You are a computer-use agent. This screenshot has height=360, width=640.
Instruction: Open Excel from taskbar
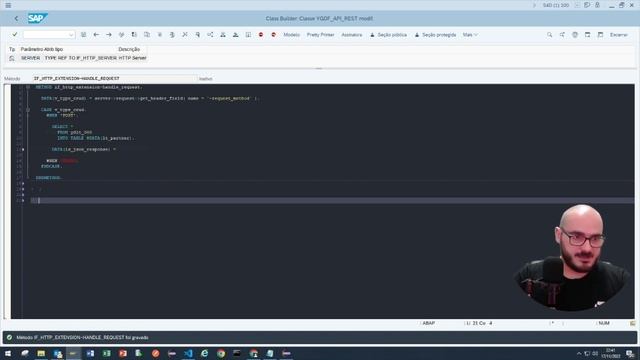(x=107, y=353)
